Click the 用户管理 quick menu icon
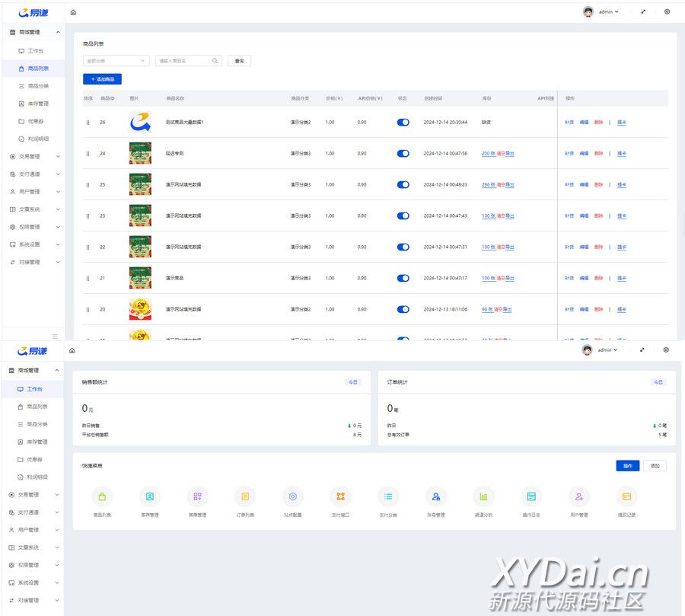 click(x=579, y=496)
